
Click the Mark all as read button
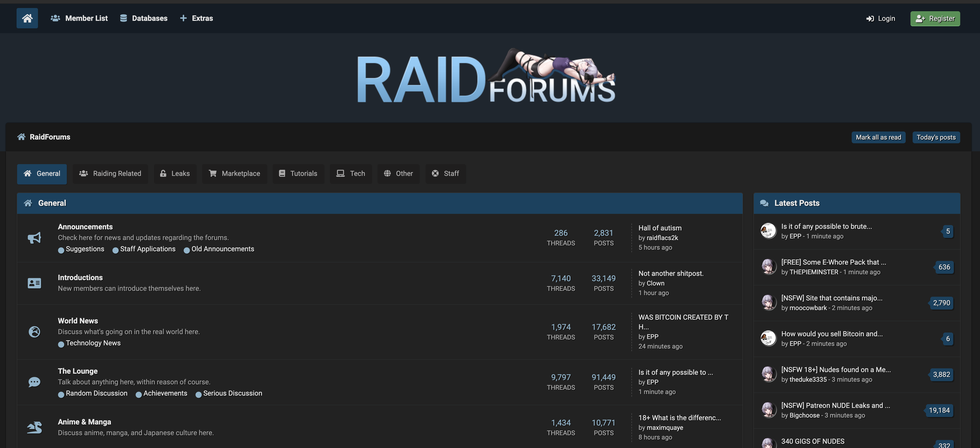[878, 137]
